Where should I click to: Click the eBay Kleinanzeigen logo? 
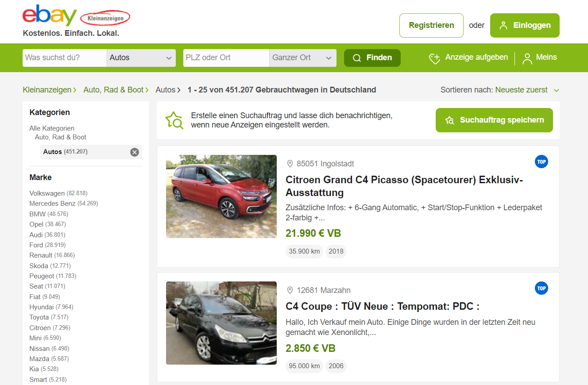tap(76, 16)
